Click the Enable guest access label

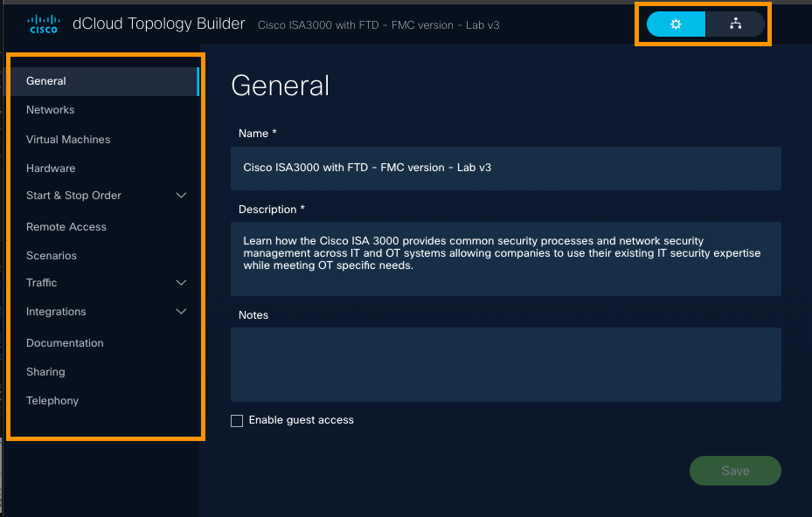(302, 420)
